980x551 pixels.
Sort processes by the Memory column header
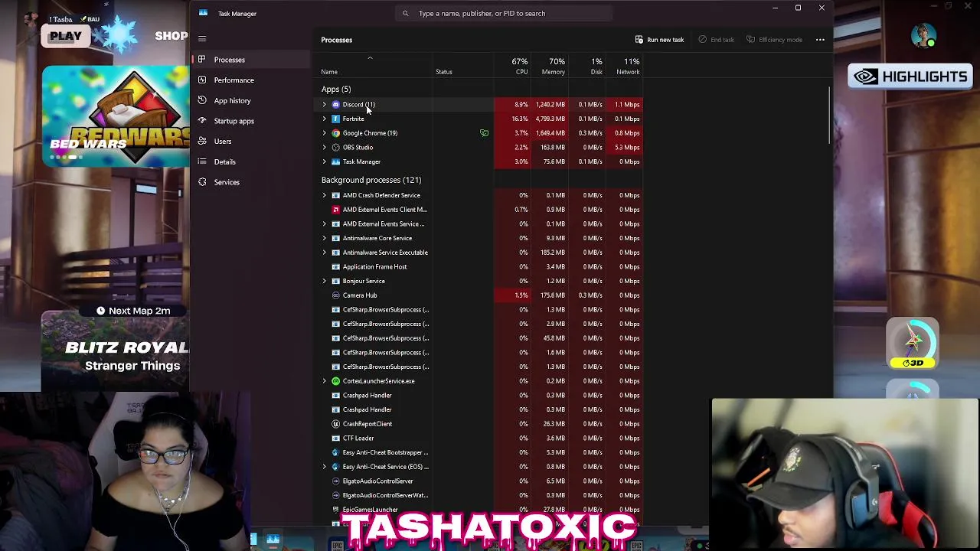pos(549,67)
